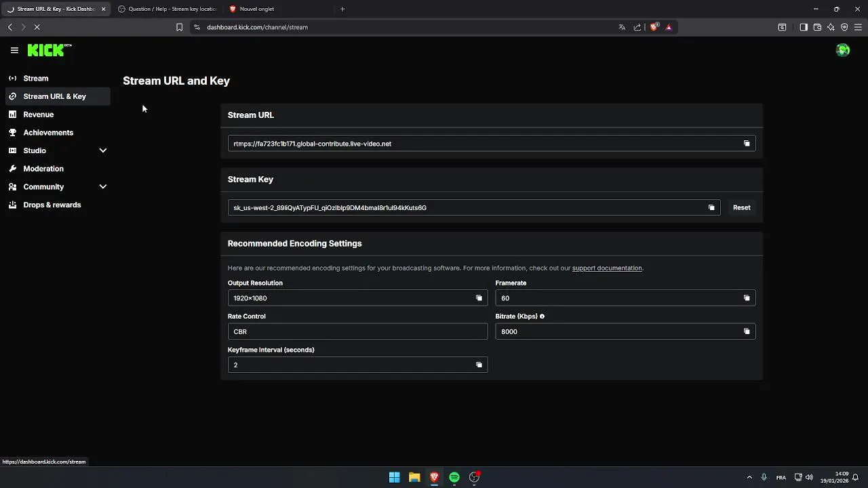The image size is (868, 488).
Task: Open the Brave Shields lion icon
Action: click(x=654, y=27)
